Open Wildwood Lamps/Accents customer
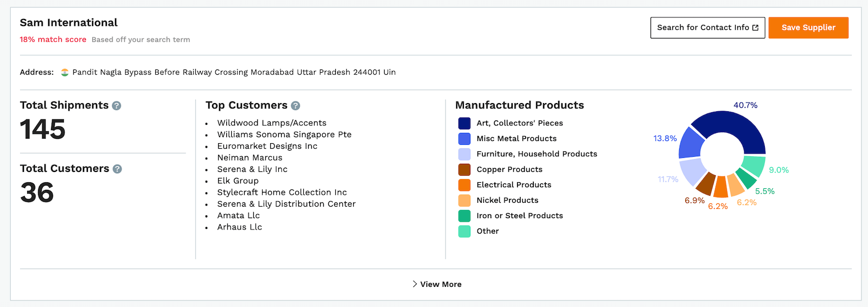Image resolution: width=868 pixels, height=307 pixels. click(272, 123)
